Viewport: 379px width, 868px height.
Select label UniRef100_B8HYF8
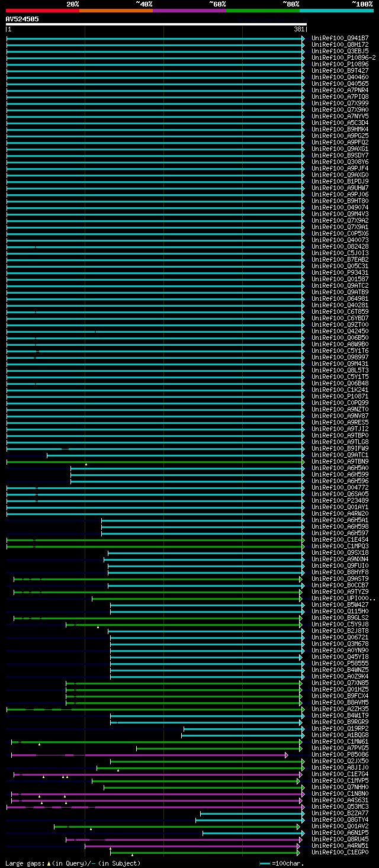[x=341, y=572]
